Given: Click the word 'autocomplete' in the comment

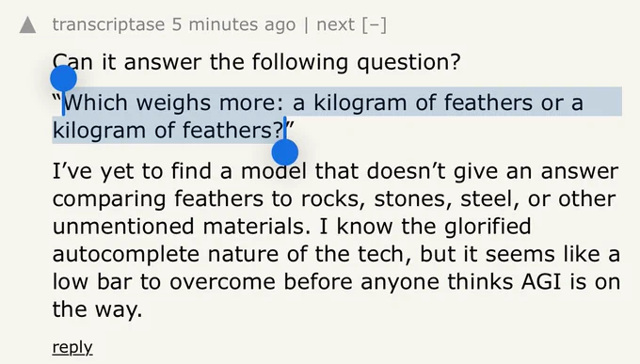Looking at the screenshot, I should [126, 254].
